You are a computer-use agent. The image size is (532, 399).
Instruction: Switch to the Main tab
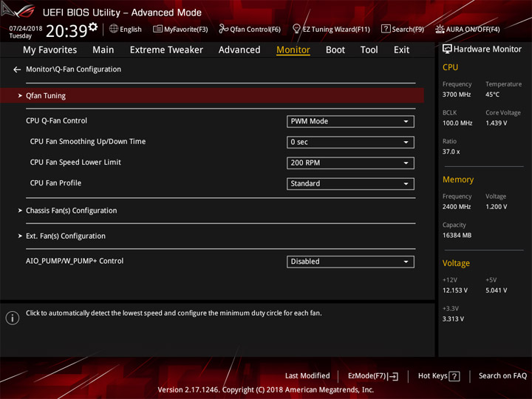[103, 50]
